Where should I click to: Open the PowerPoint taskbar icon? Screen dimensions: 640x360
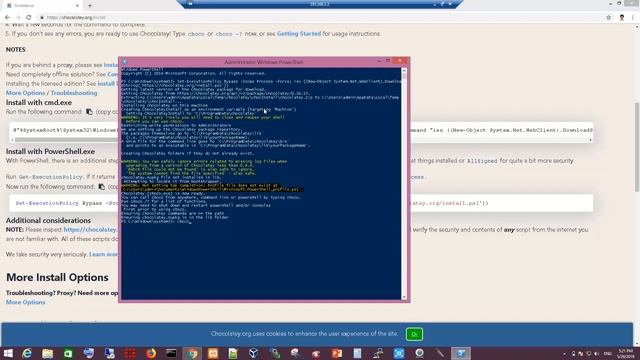pyautogui.click(x=337, y=353)
